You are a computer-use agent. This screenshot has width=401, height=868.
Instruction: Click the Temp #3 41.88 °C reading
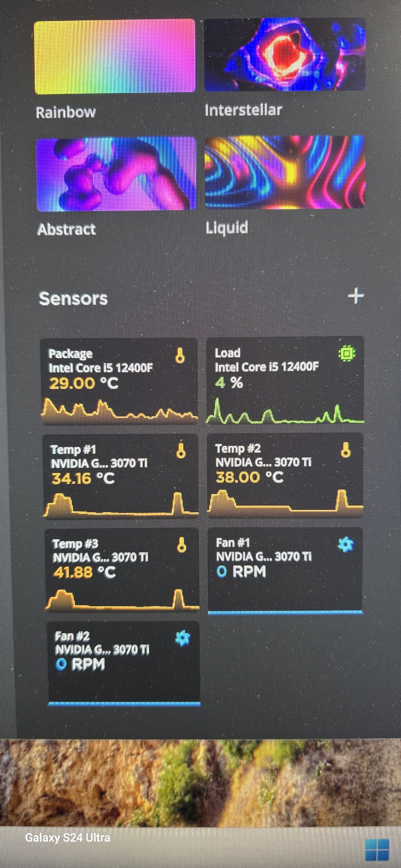coord(84,573)
